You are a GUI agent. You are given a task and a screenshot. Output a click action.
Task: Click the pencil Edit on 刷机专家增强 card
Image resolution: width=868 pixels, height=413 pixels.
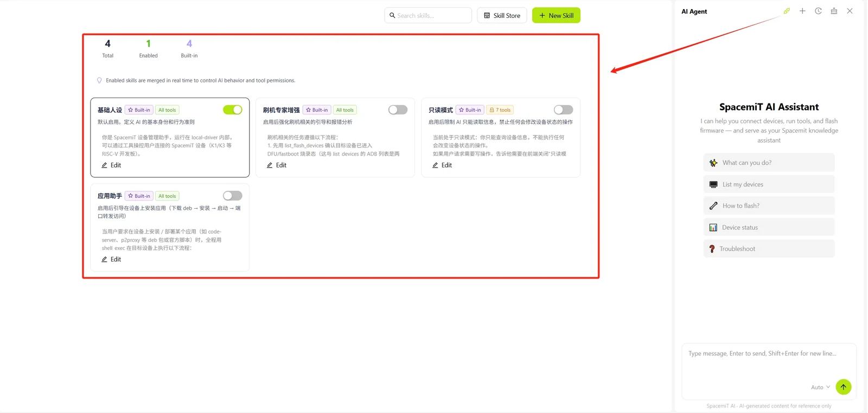(277, 165)
